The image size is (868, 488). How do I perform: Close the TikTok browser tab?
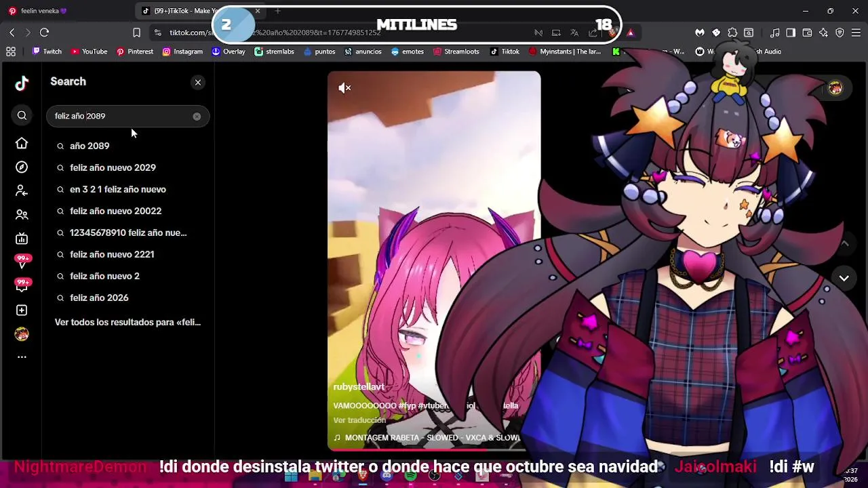click(258, 11)
